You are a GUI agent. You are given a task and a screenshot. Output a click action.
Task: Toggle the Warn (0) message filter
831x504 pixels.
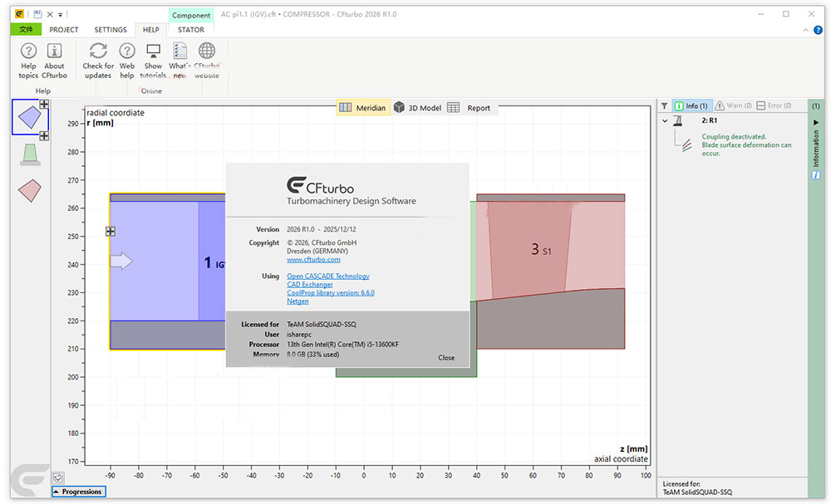click(733, 106)
